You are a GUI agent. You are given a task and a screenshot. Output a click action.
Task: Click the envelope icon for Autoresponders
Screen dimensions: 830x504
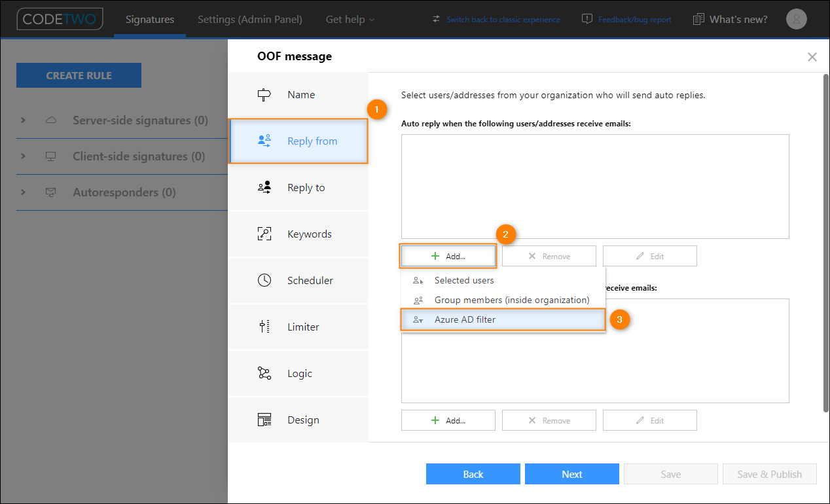point(51,192)
